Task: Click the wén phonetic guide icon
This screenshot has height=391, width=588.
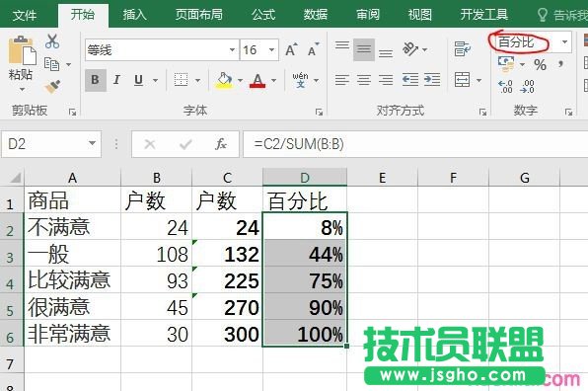Action: 300,80
